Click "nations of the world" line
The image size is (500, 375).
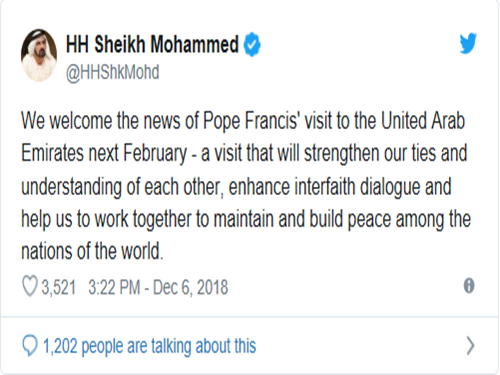pyautogui.click(x=92, y=251)
